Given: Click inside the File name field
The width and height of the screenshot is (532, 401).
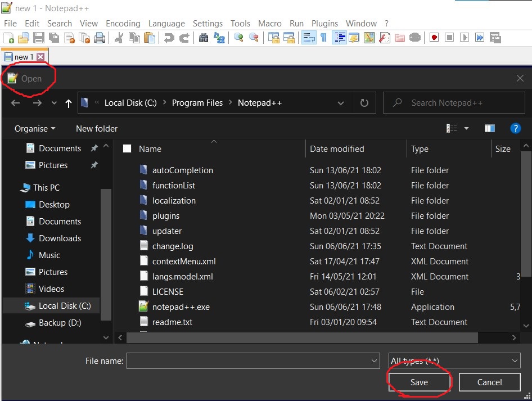Looking at the screenshot, I should click(x=247, y=361).
